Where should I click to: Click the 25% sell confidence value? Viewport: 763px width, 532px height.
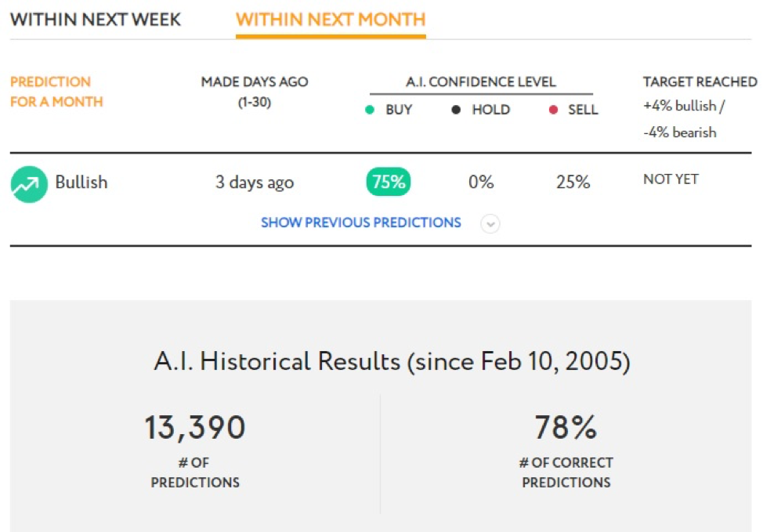click(x=573, y=182)
